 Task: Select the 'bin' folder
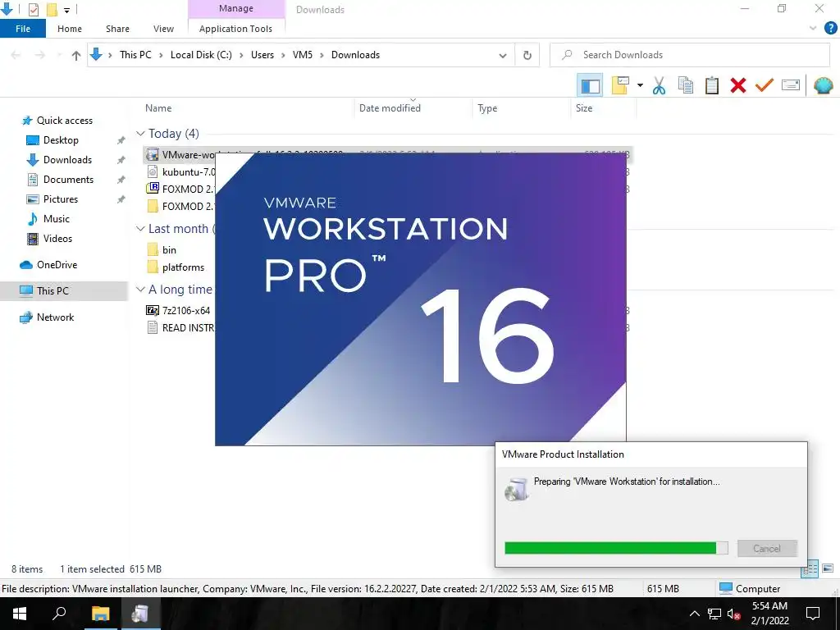click(x=162, y=250)
